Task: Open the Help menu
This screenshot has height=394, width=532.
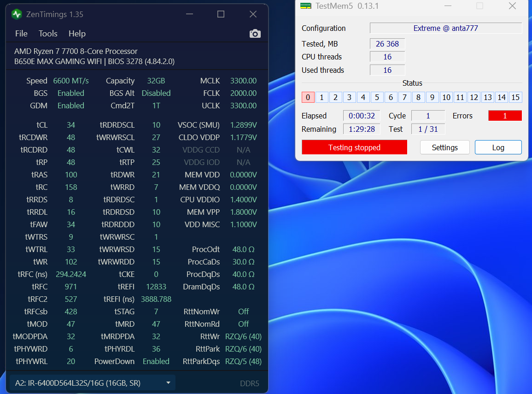Action: point(77,34)
